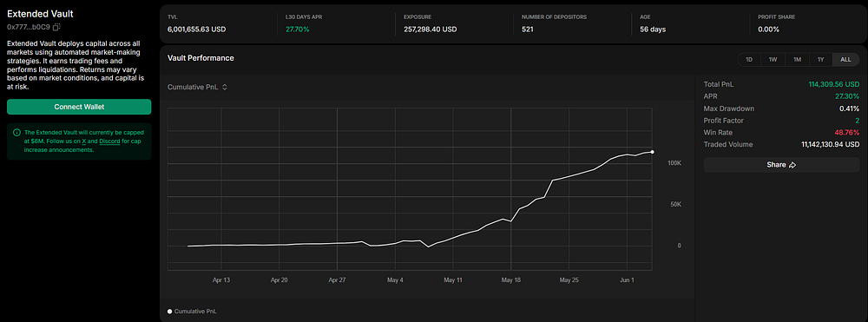Click the Profit Share value 0.00%
The height and width of the screenshot is (322, 868).
768,29
